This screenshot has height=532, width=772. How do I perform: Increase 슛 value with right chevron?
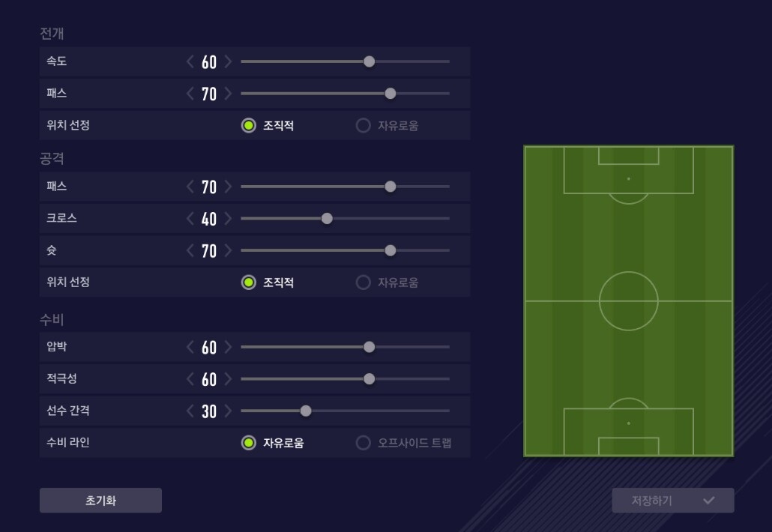228,250
